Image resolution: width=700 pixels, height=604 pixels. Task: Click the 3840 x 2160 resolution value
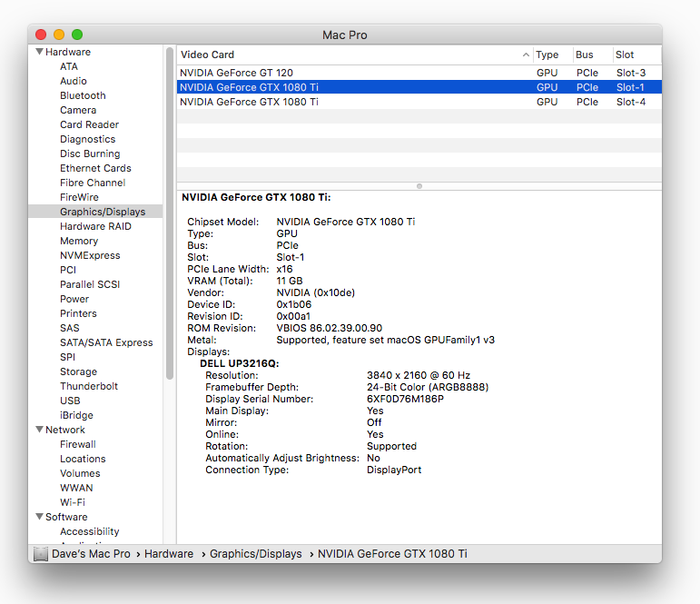click(419, 375)
